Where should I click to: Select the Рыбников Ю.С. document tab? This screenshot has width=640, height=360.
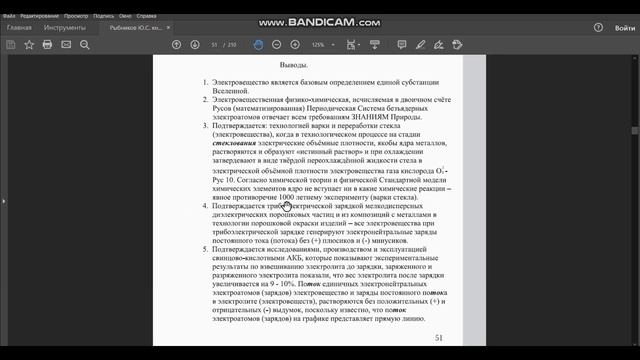pos(135,28)
